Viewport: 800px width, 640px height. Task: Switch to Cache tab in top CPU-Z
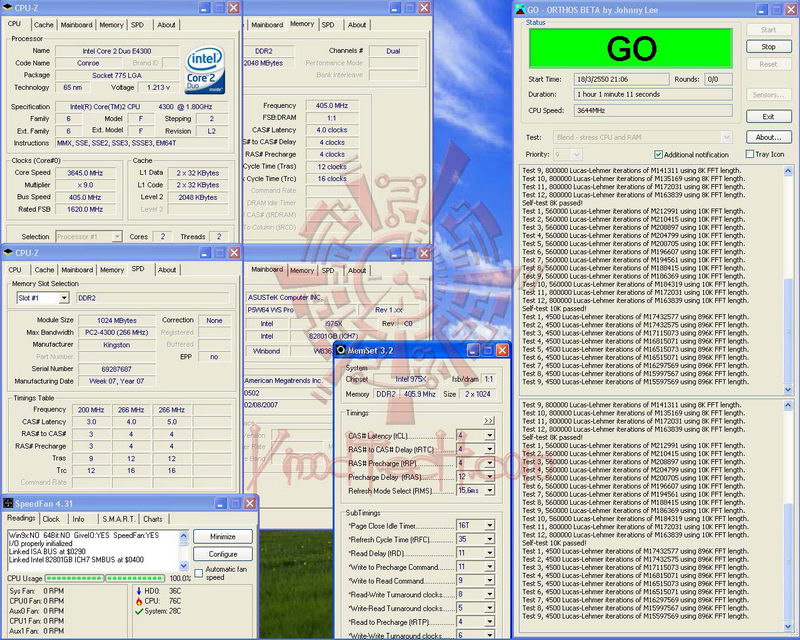[x=43, y=24]
